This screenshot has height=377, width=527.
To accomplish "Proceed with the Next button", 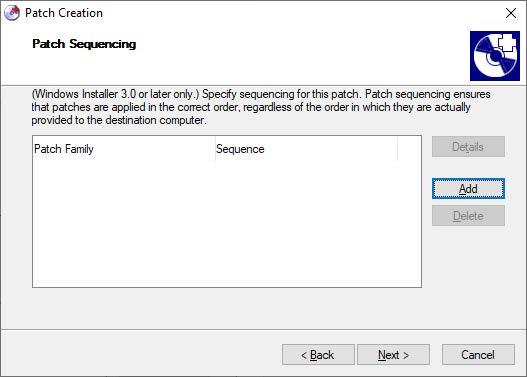I will [393, 354].
